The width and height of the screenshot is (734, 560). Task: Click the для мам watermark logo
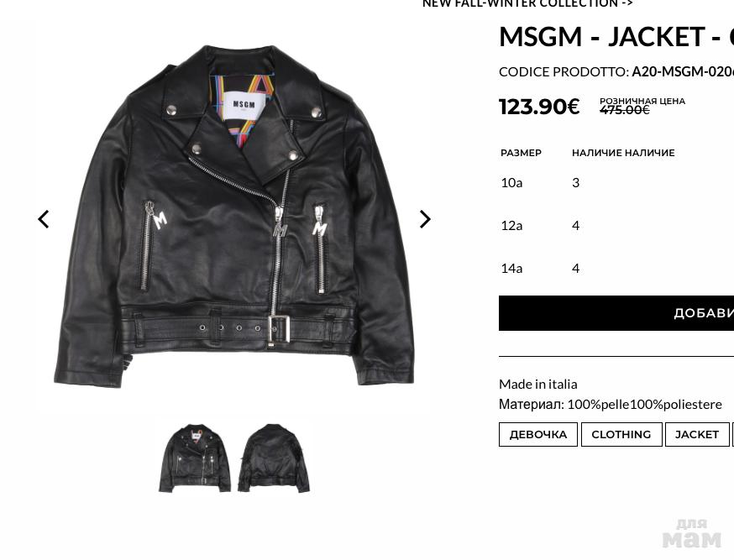pyautogui.click(x=692, y=533)
